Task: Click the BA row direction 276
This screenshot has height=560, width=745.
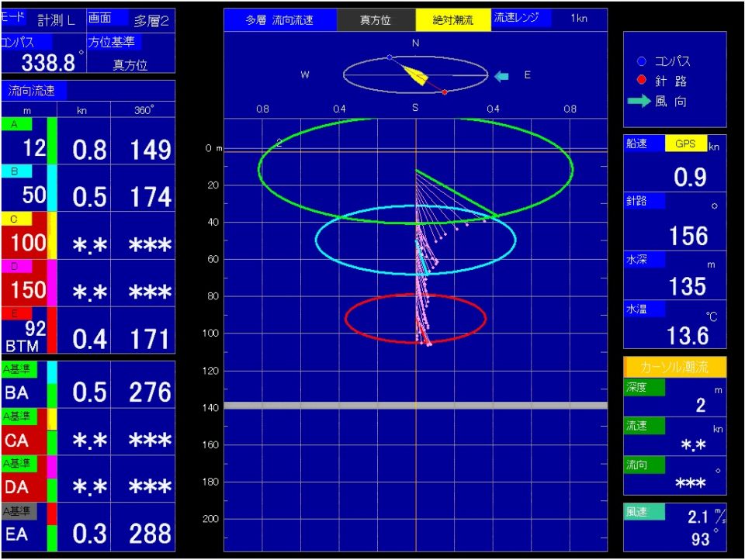Action: [x=150, y=392]
